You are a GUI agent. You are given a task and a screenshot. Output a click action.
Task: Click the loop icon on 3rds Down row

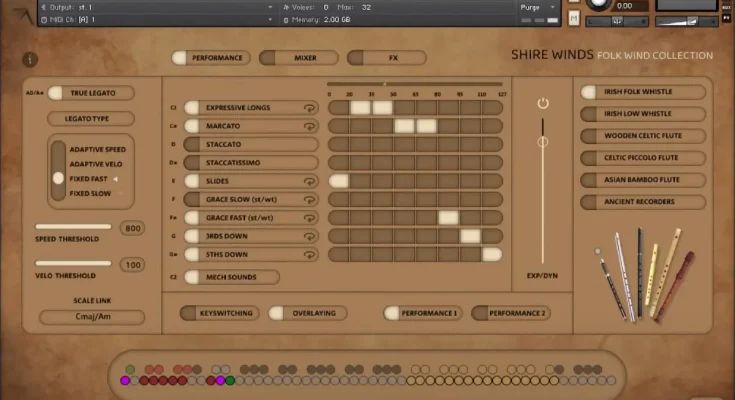coord(310,236)
